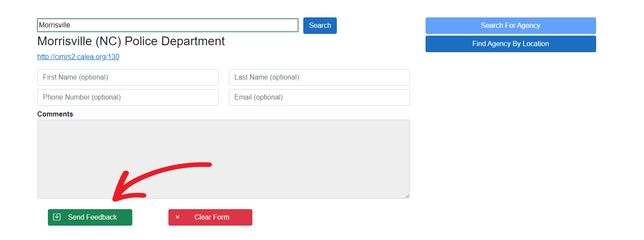Screen dimensions: 644x240
Task: Open the Search For Agency option
Action: (510, 26)
